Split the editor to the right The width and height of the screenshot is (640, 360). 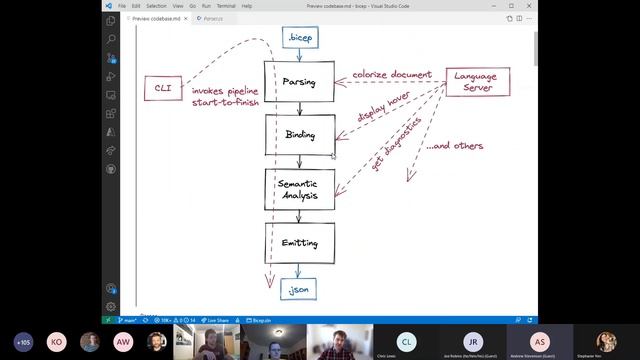point(519,19)
